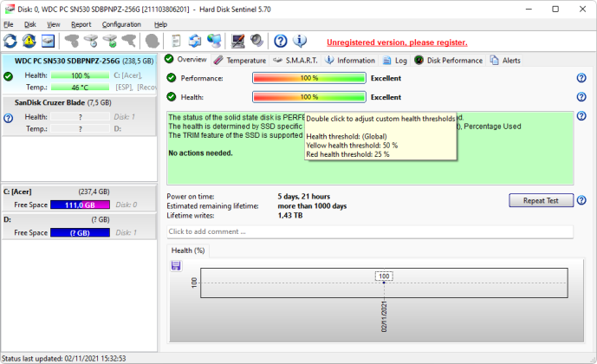
Task: Click the 1,43 TB lifetime writes value
Action: coord(290,216)
